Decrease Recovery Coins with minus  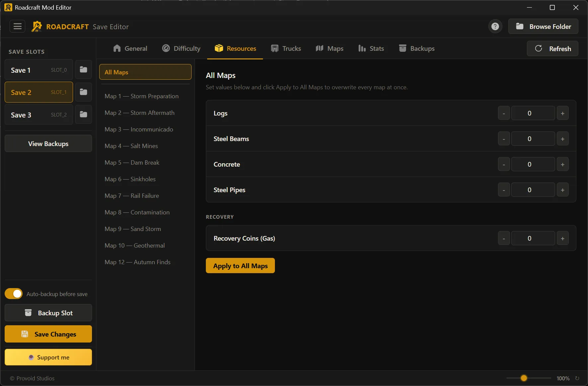click(x=504, y=238)
